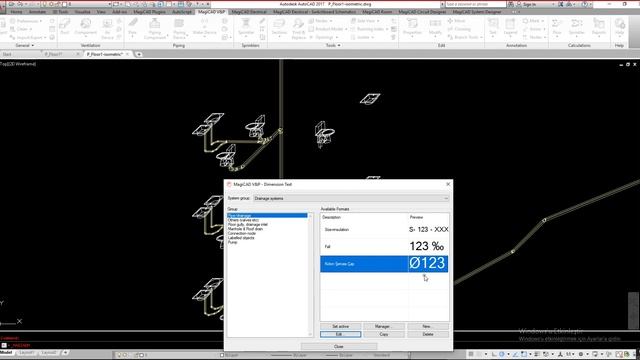The width and height of the screenshot is (640, 360).
Task: Open the View ribbon tab
Action: click(101, 12)
